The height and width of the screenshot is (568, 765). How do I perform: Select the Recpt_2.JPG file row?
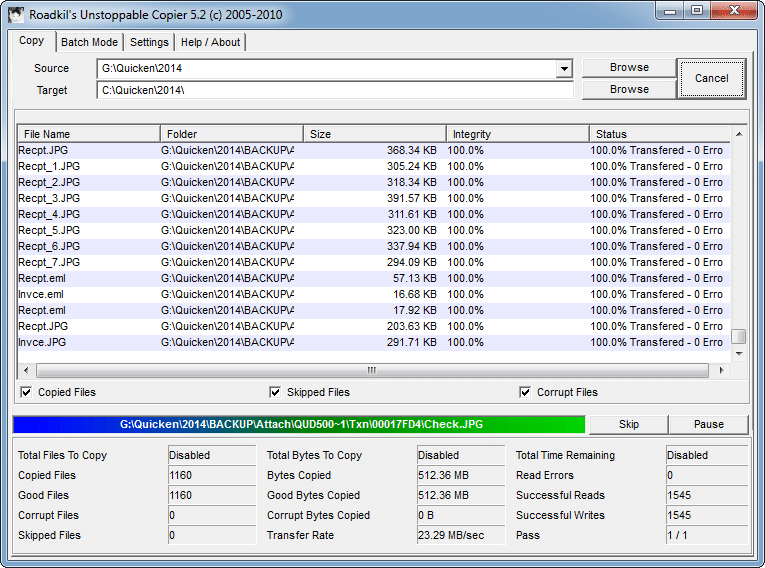[374, 183]
